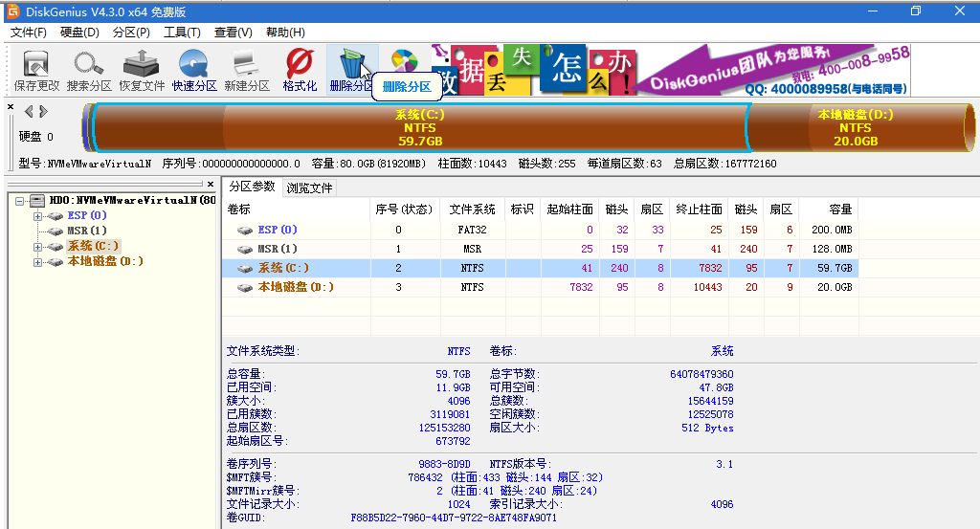Click the FAT32 file system cell
Image resolution: width=980 pixels, height=529 pixels.
pos(472,230)
